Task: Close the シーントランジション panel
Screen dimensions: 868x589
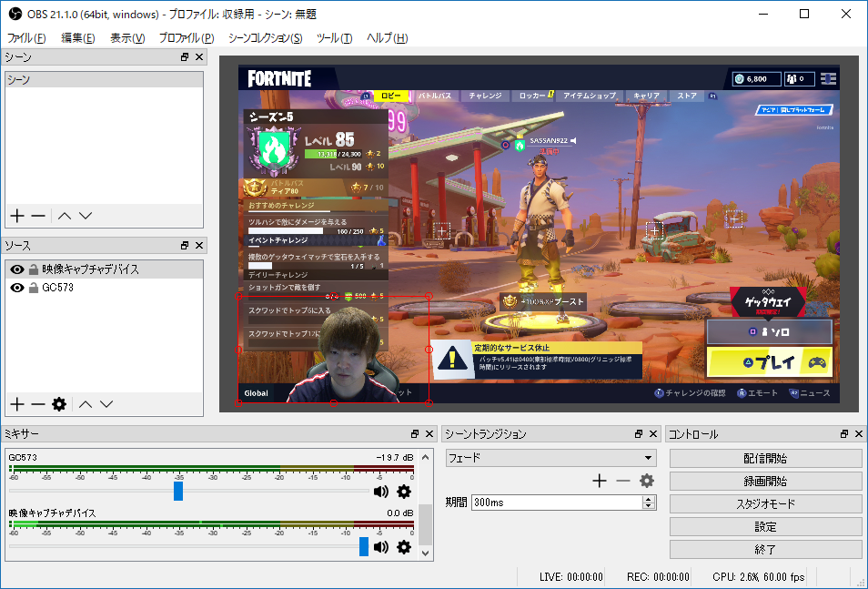Action: [x=653, y=434]
